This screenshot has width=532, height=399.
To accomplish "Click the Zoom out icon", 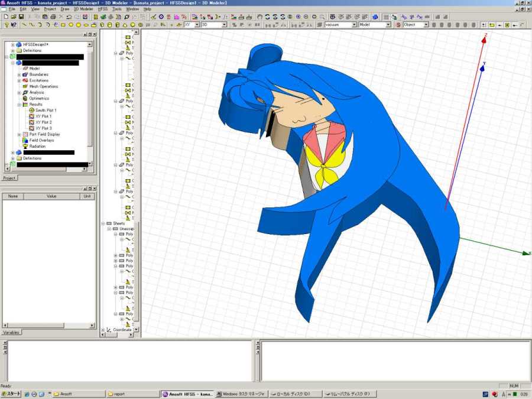I will pos(306,17).
